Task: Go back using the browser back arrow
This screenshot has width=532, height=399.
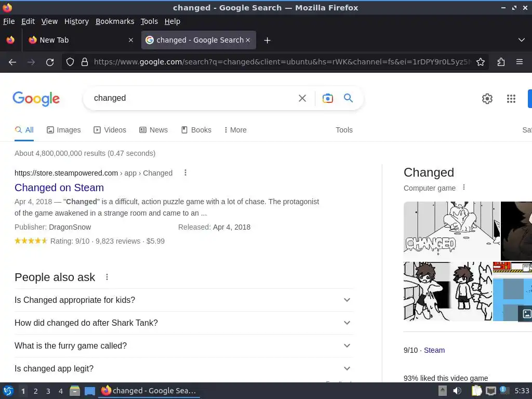Action: [x=12, y=62]
